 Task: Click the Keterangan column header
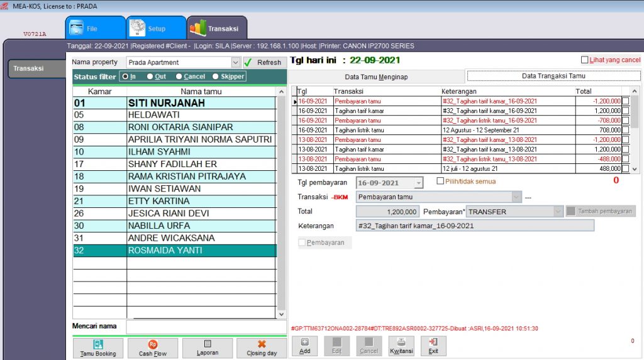[508, 91]
